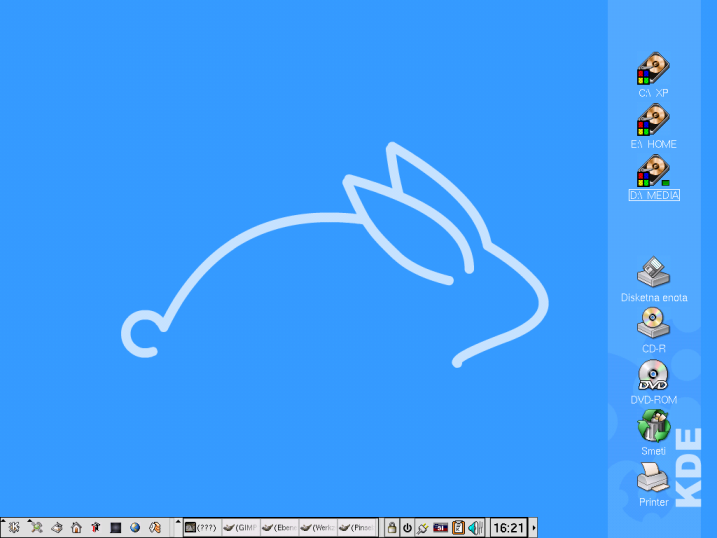Open the E:\ HOME drive icon
The image size is (717, 538).
coord(653,120)
